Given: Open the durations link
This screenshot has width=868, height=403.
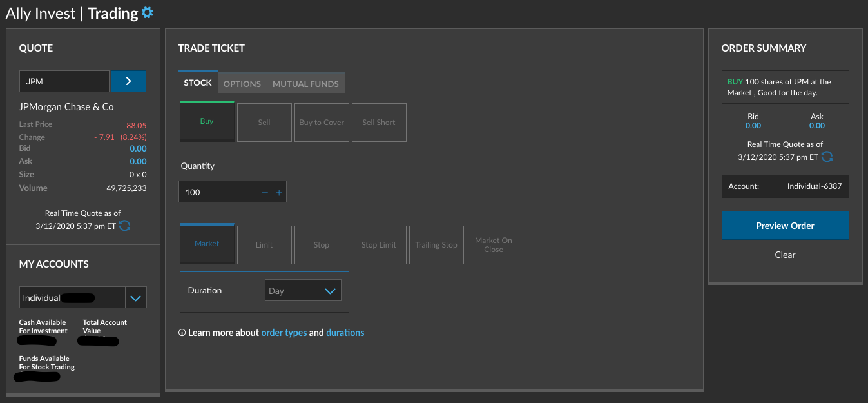Looking at the screenshot, I should (x=345, y=333).
